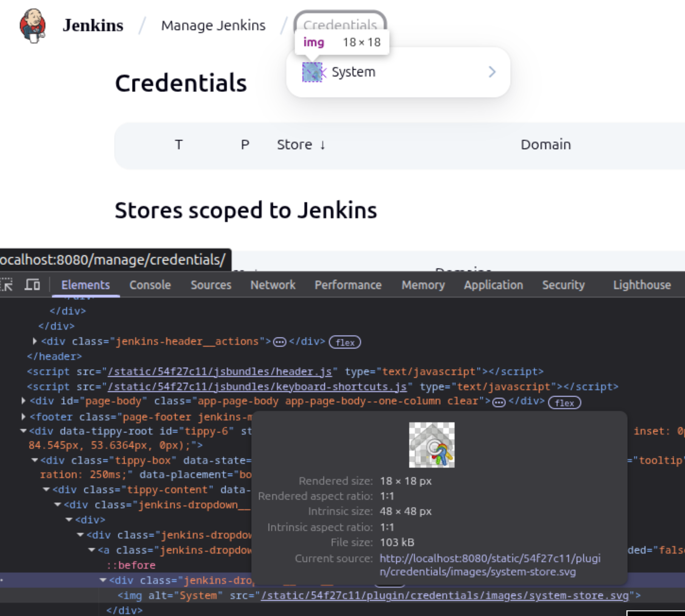The width and height of the screenshot is (685, 616).
Task: Open the System submenu chevron
Action: (x=492, y=72)
